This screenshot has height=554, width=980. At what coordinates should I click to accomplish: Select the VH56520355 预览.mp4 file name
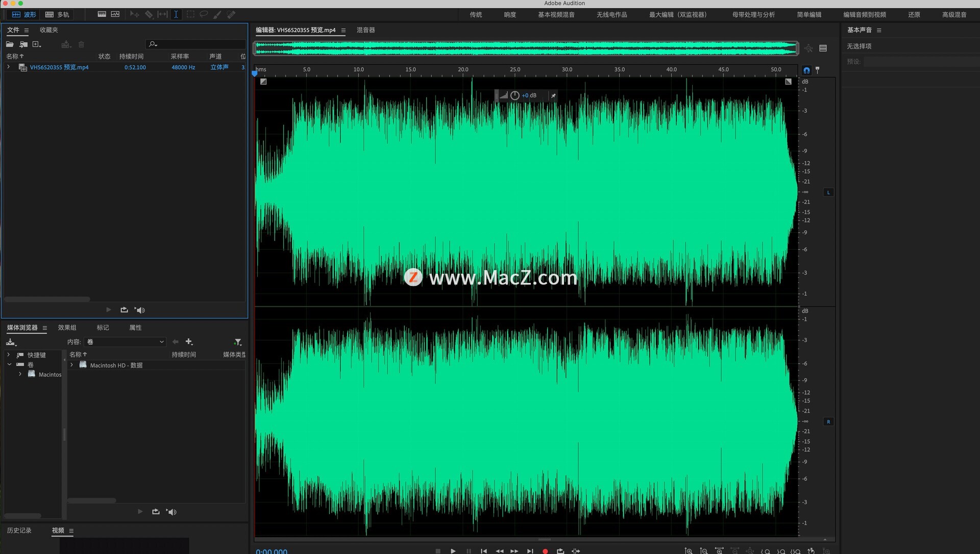coord(59,67)
